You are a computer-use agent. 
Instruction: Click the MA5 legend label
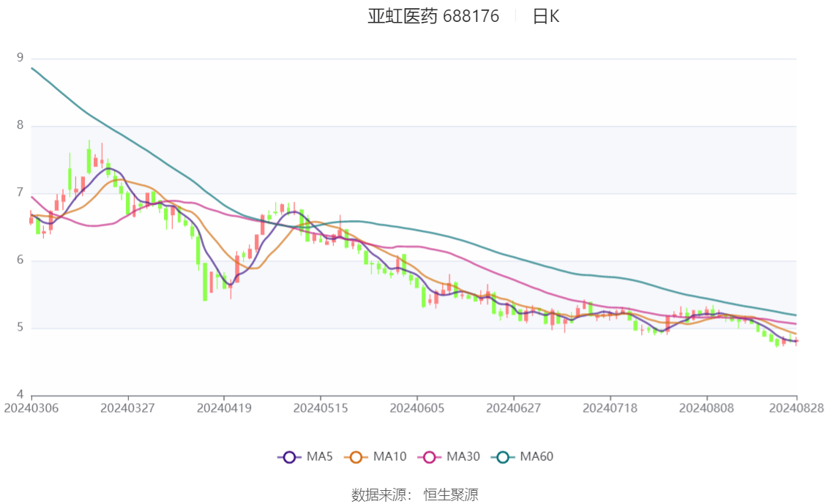320,456
